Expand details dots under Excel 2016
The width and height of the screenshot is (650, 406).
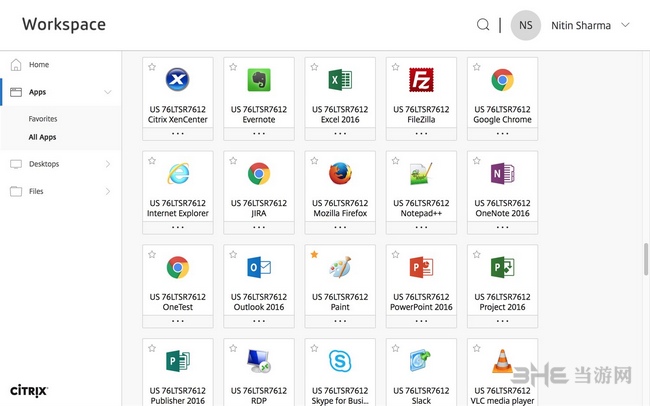tap(340, 134)
